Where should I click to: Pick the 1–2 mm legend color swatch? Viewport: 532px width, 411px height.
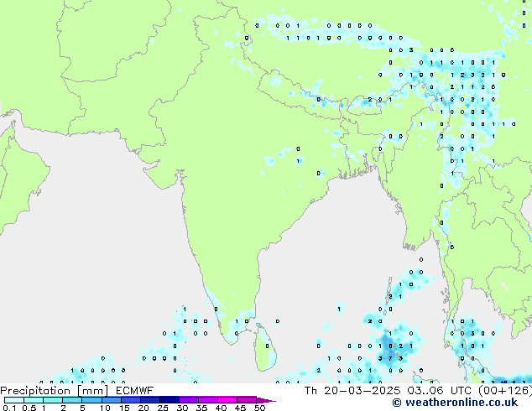pos(53,400)
